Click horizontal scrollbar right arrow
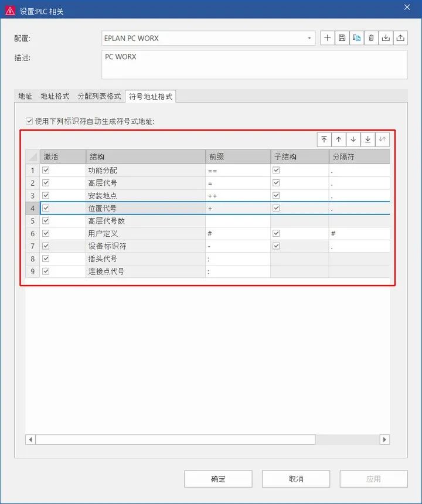 point(384,440)
